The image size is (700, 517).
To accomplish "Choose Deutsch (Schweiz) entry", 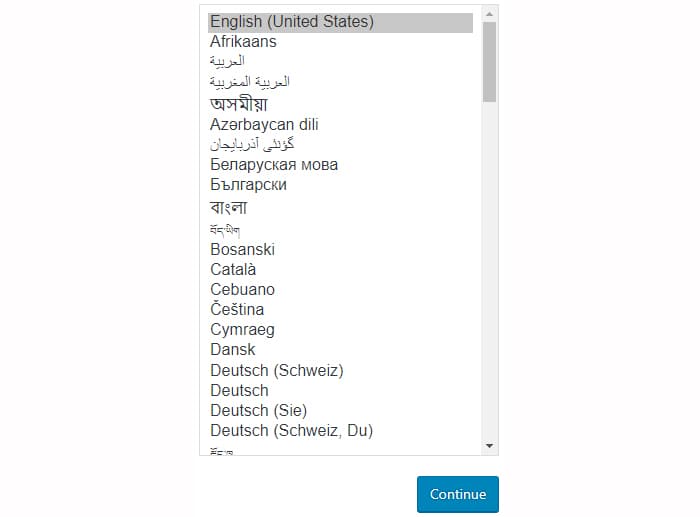I will (340, 370).
